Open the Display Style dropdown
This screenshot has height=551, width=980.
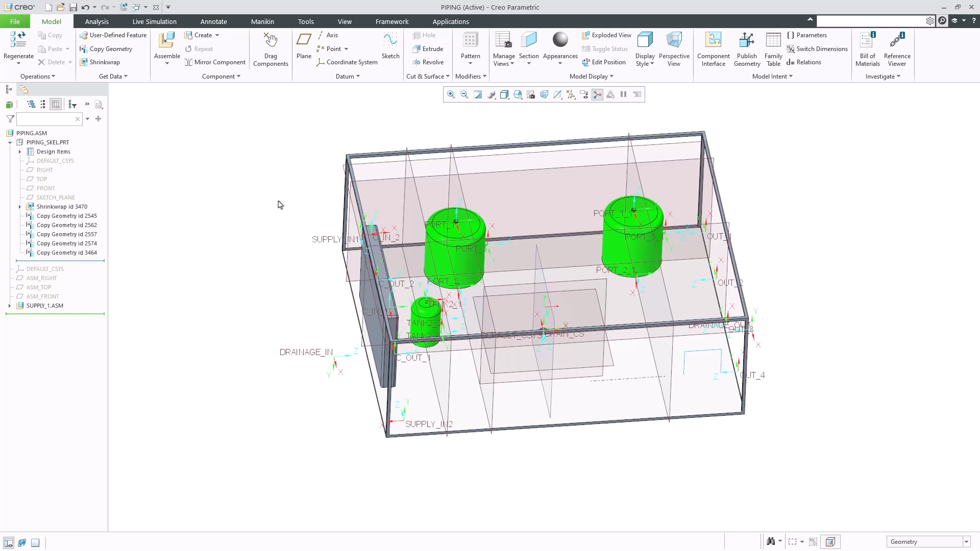coord(645,48)
